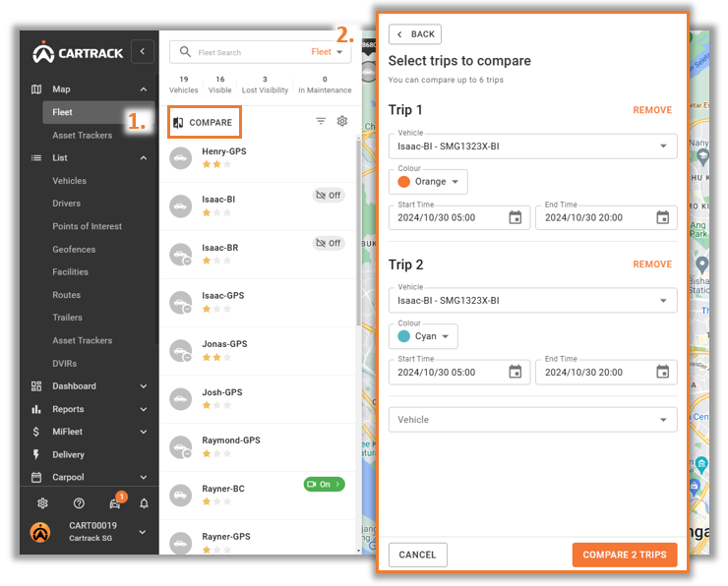
Task: Open Trip 1 Start Time calendar icon
Action: [x=515, y=217]
